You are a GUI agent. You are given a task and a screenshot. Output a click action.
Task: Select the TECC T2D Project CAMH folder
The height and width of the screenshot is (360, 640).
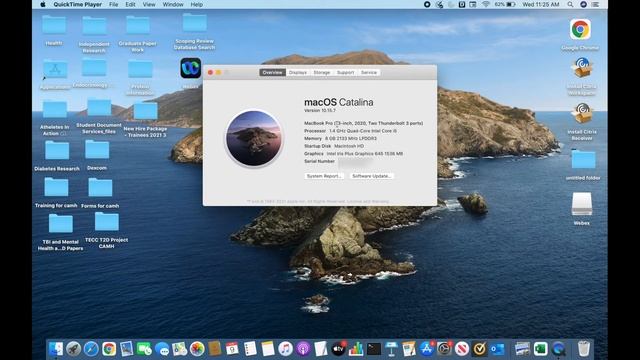[107, 222]
